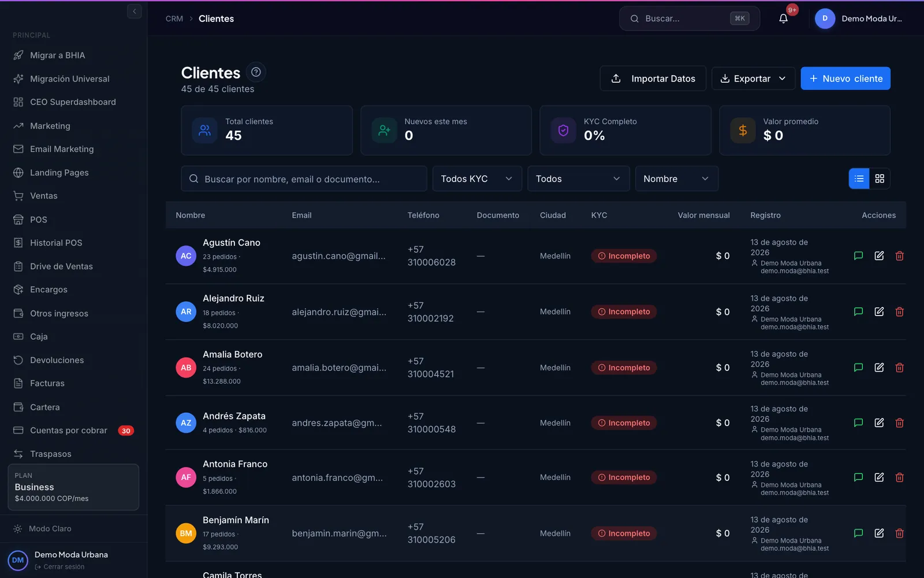The height and width of the screenshot is (578, 924).
Task: Open the notifications bell
Action: (783, 18)
